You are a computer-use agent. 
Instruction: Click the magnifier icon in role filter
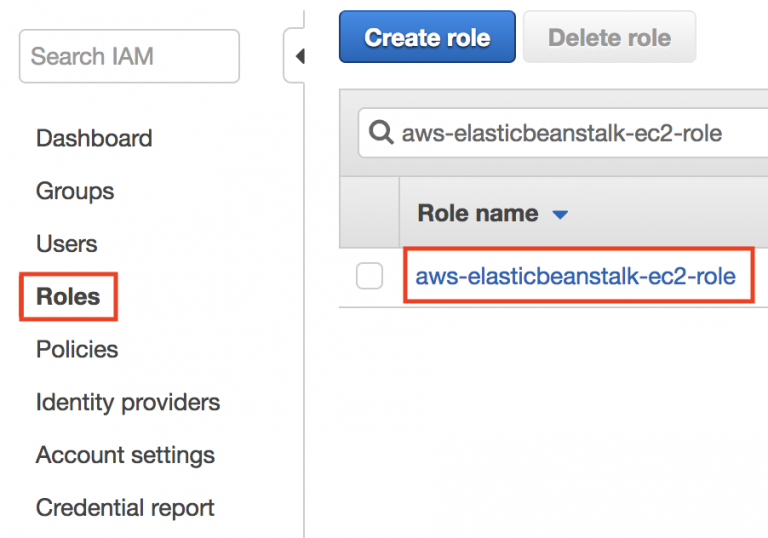[381, 133]
